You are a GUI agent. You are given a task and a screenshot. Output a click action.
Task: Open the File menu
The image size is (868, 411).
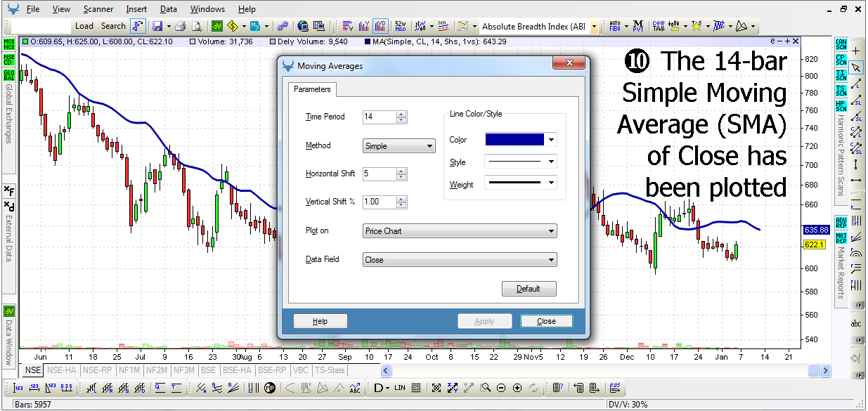(33, 9)
